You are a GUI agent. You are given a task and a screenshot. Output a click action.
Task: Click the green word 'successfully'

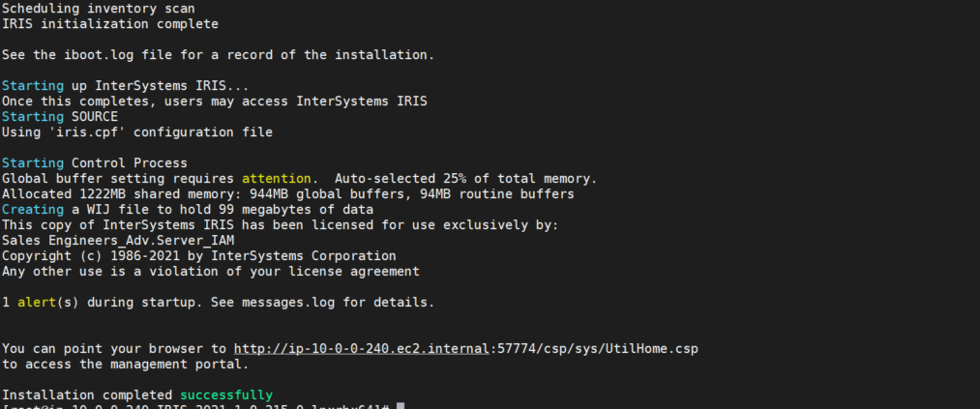226,395
